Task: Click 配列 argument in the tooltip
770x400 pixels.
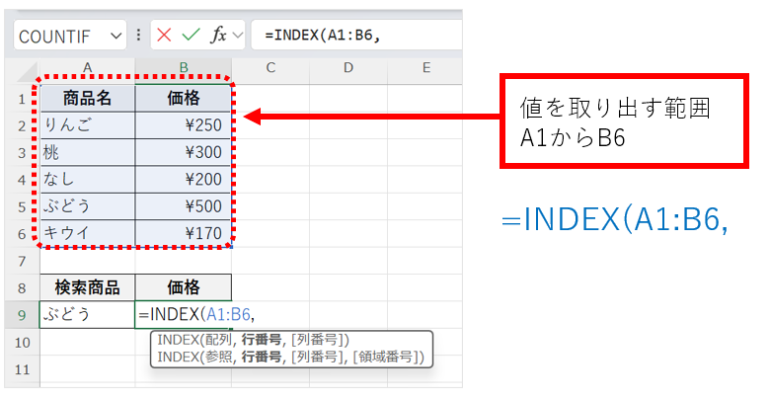Action: pyautogui.click(x=218, y=340)
